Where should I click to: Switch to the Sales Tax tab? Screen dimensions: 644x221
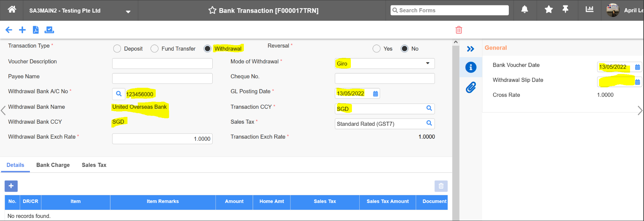94,165
